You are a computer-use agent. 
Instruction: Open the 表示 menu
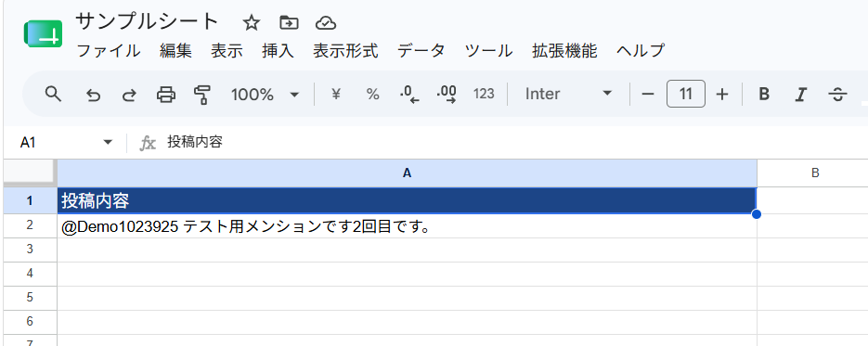tap(227, 51)
